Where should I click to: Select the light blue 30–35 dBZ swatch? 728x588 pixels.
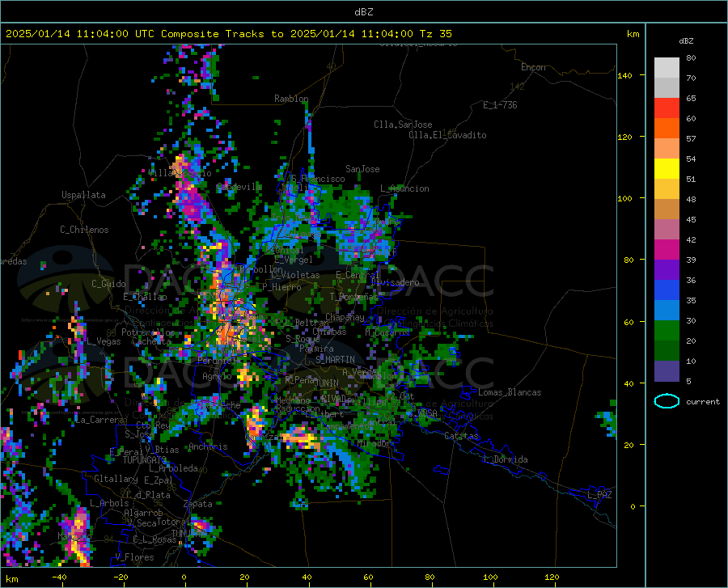pos(667,310)
